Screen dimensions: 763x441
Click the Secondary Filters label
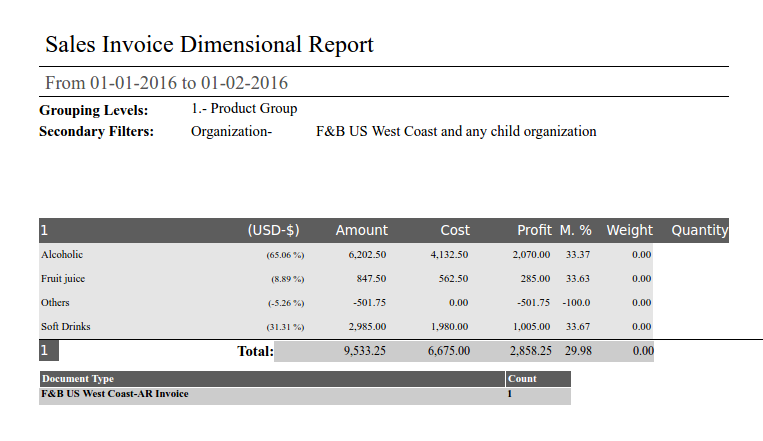pos(97,131)
